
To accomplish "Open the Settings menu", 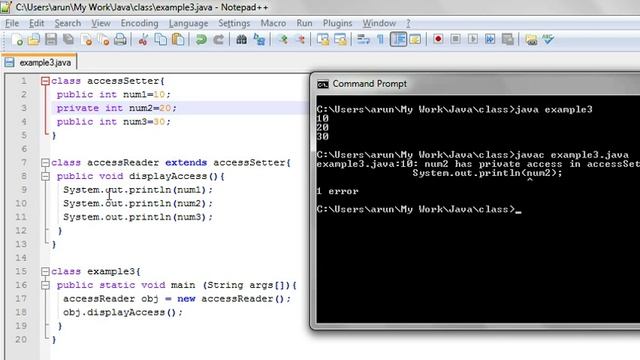I will [x=234, y=23].
